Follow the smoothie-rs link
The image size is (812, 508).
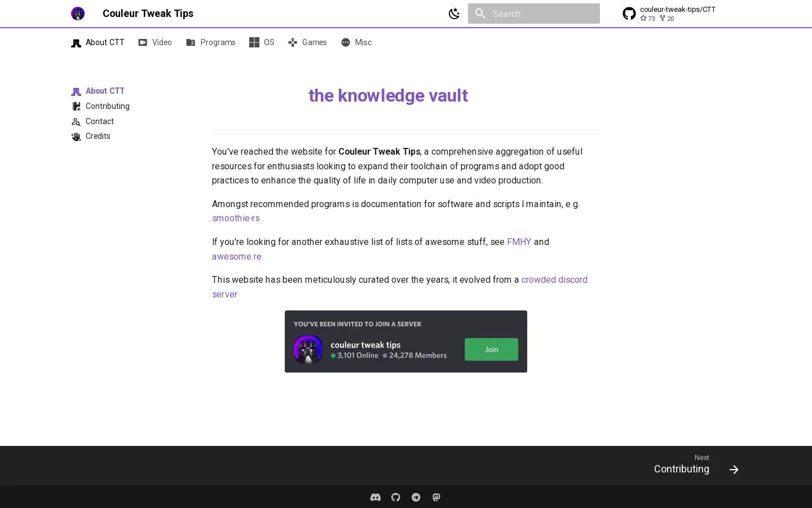[236, 218]
